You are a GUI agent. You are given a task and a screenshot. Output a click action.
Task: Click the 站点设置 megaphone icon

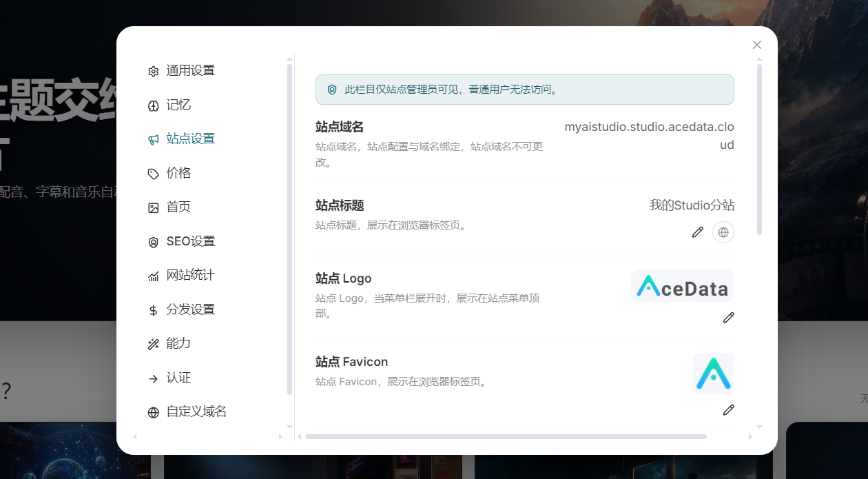click(154, 139)
